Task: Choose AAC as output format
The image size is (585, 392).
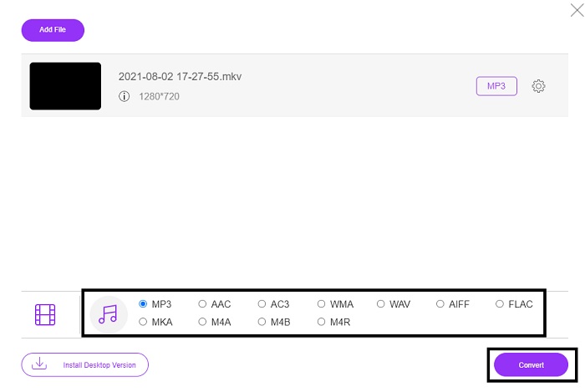Action: 203,304
